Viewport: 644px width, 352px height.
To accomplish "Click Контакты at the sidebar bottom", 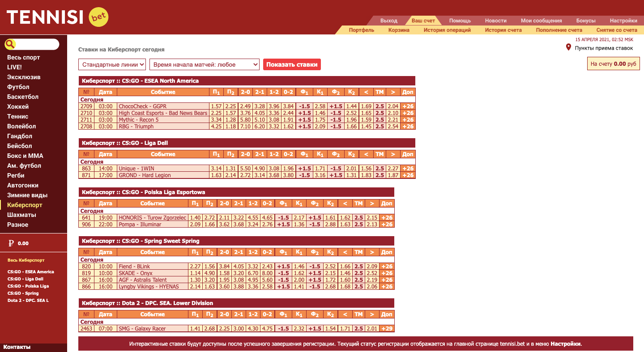I will click(17, 347).
